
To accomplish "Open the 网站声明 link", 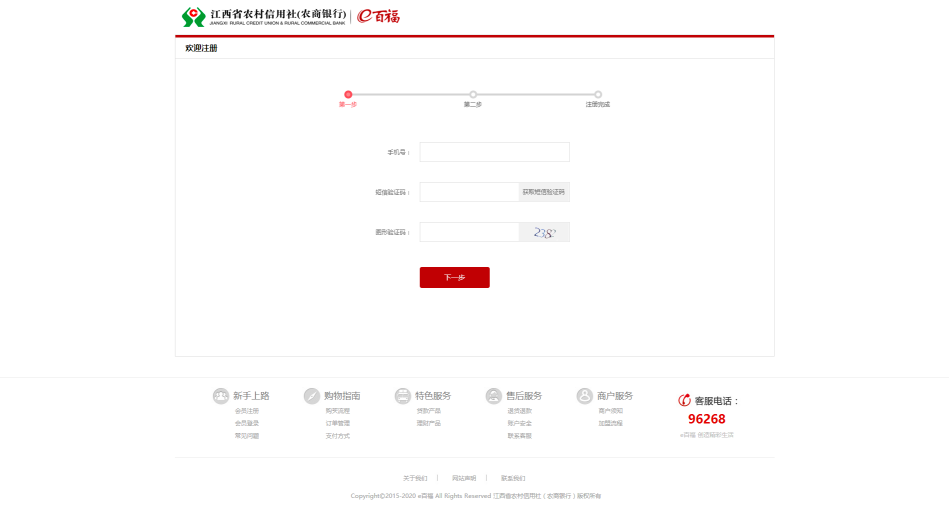I will 464,478.
